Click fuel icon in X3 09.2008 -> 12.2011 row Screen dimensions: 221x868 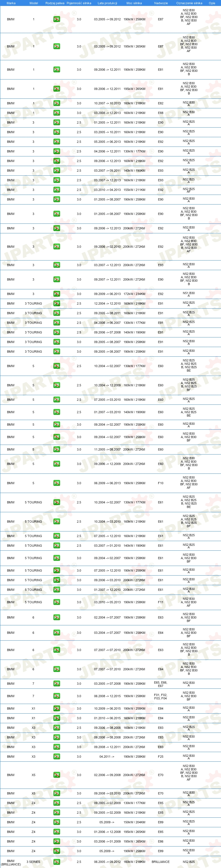click(57, 747)
